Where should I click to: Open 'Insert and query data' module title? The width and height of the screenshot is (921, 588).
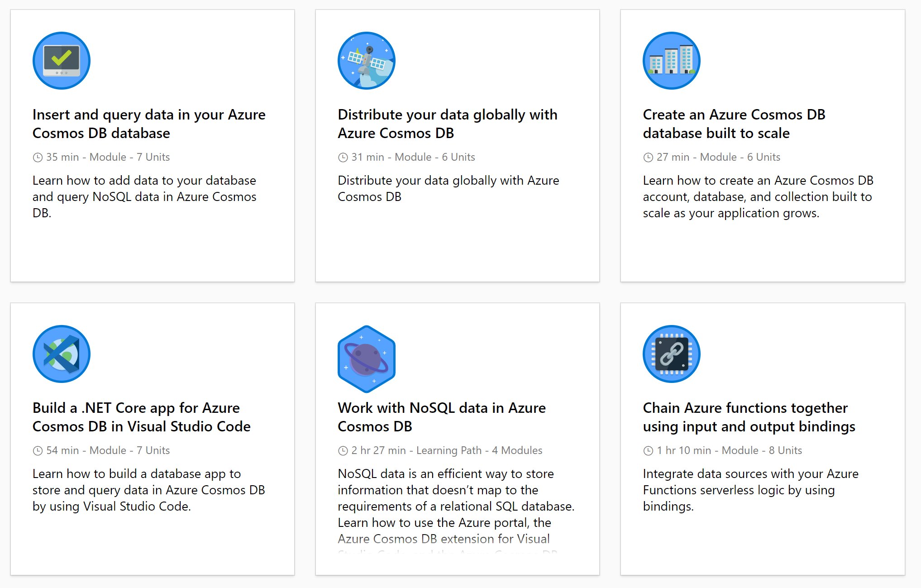click(x=149, y=124)
